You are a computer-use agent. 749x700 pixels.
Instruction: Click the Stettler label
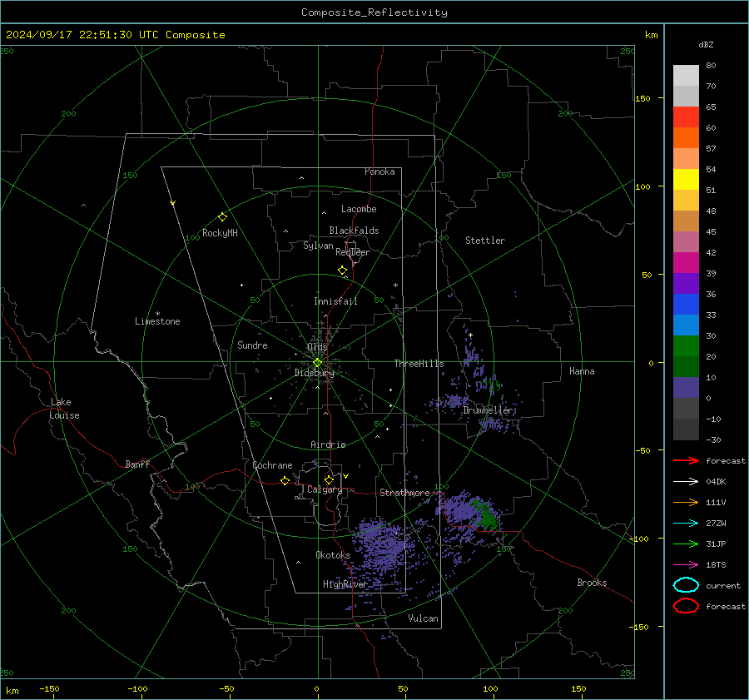click(485, 241)
